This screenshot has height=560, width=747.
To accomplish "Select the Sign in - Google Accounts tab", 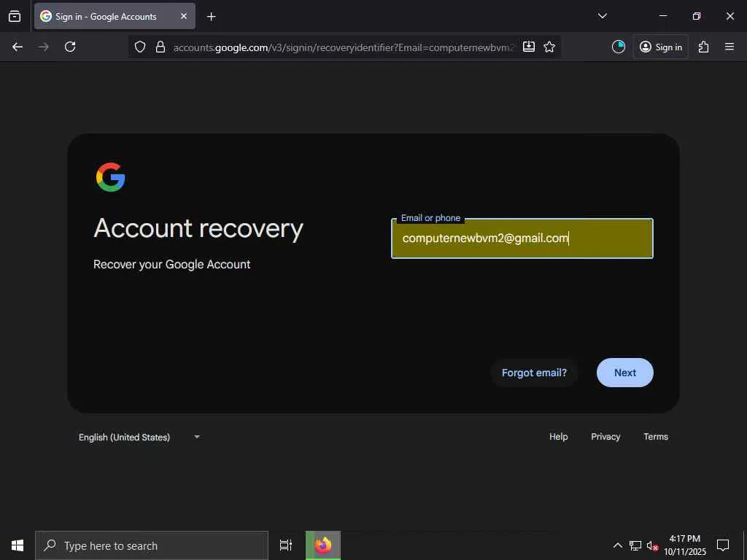I will click(115, 16).
